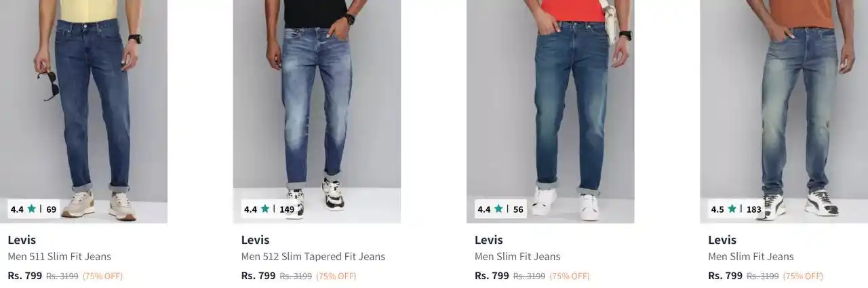Click the Rs. 799 price of Men 511 jeans
The height and width of the screenshot is (288, 868).
pos(25,276)
